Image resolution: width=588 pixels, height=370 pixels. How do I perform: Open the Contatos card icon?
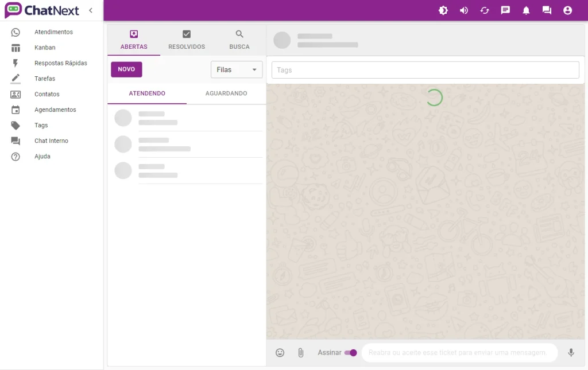click(x=16, y=95)
